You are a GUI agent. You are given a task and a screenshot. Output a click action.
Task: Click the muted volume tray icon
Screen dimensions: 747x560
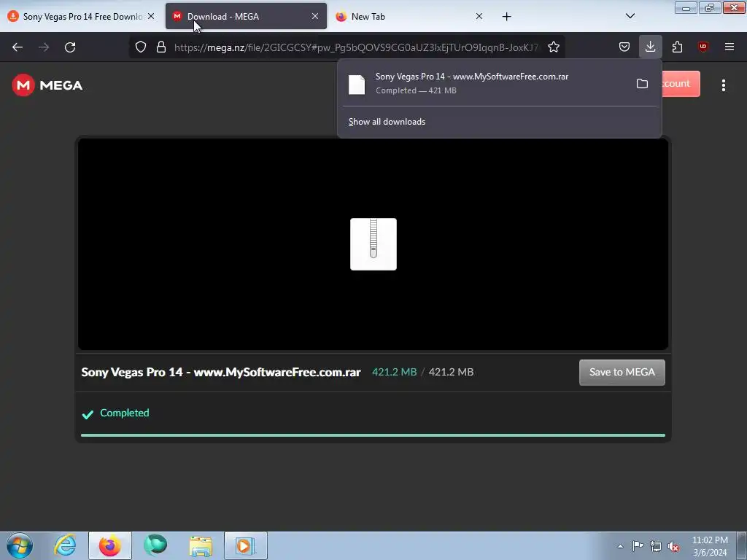coord(673,546)
